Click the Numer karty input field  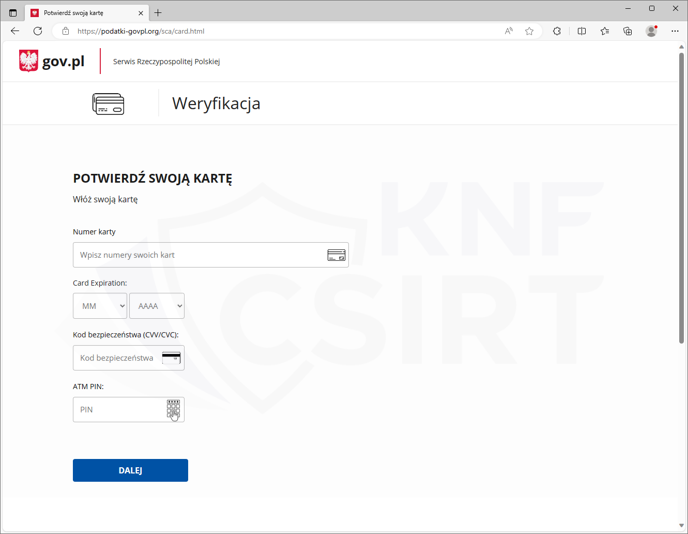(x=198, y=255)
